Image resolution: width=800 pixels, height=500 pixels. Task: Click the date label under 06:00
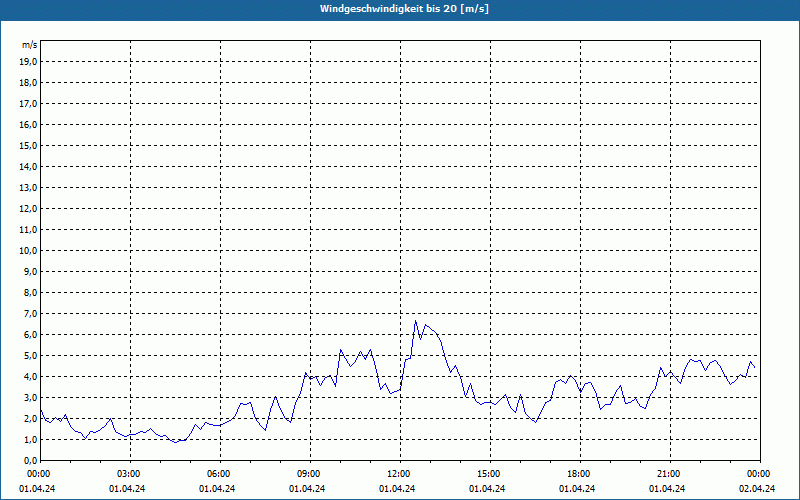(217, 489)
